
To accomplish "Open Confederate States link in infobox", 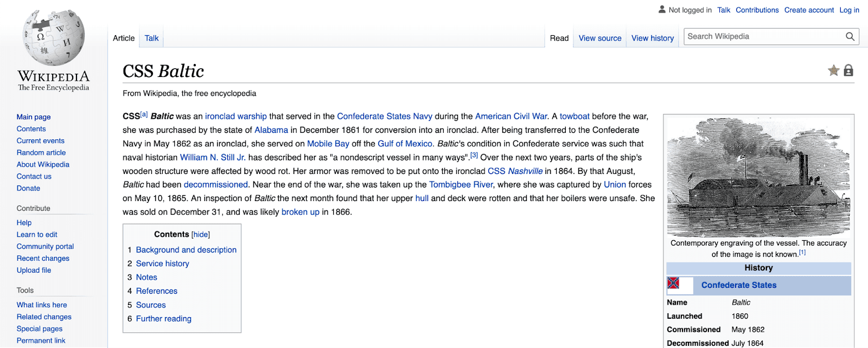I will 739,285.
